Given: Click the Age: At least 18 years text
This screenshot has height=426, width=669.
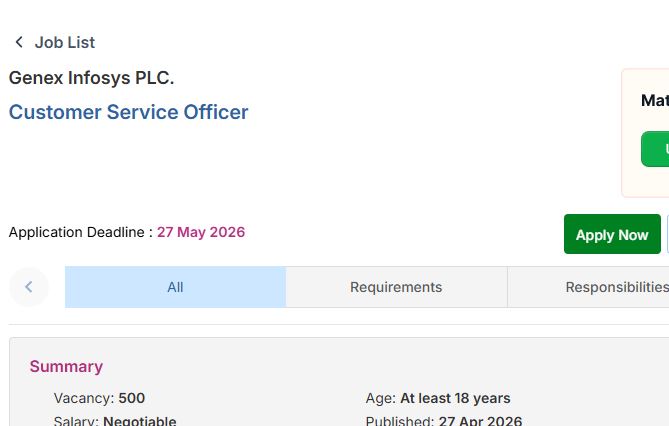Looking at the screenshot, I should click(x=438, y=398).
